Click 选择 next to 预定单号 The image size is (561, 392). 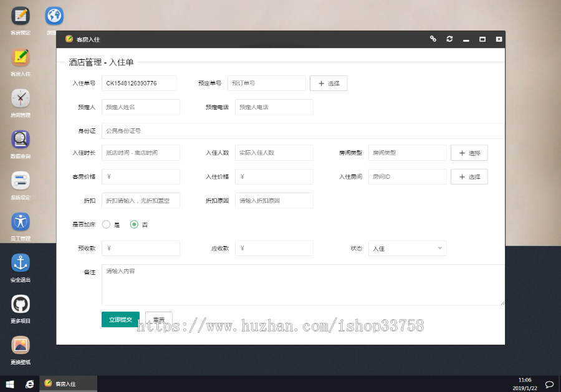[328, 83]
